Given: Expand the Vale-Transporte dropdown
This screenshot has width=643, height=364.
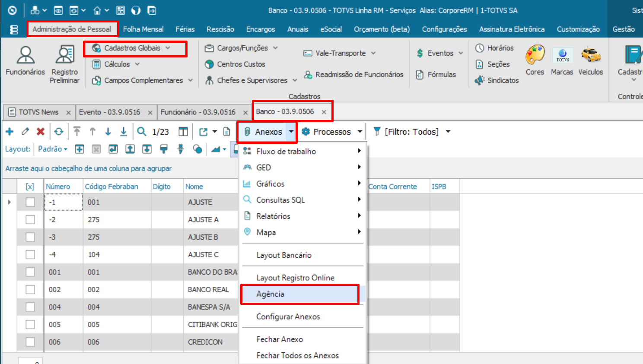Looking at the screenshot, I should pyautogui.click(x=373, y=53).
